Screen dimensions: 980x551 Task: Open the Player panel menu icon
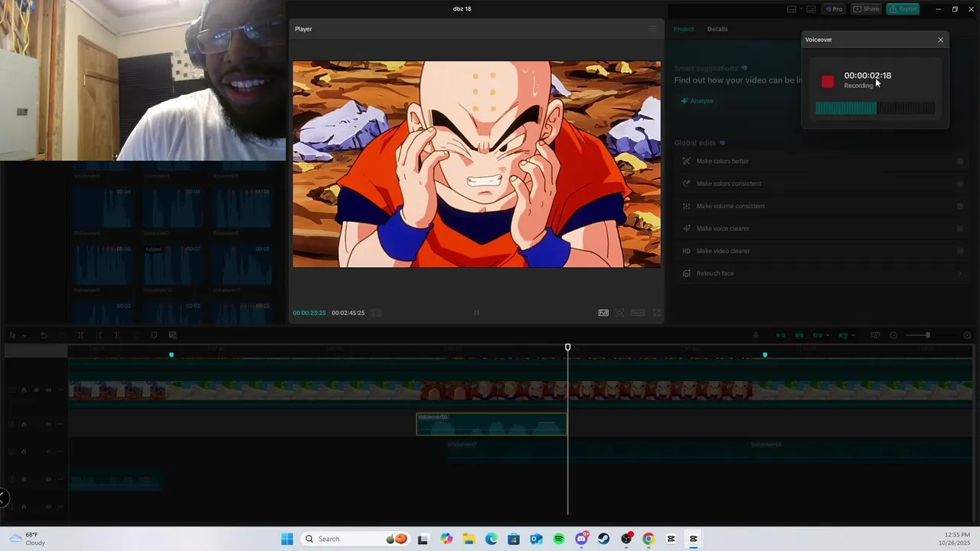pos(652,29)
